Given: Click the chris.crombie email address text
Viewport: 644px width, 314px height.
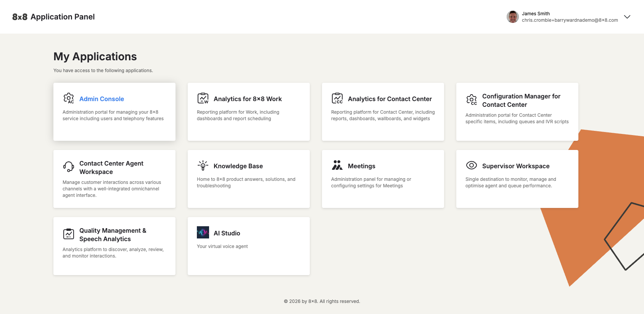Looking at the screenshot, I should 570,20.
